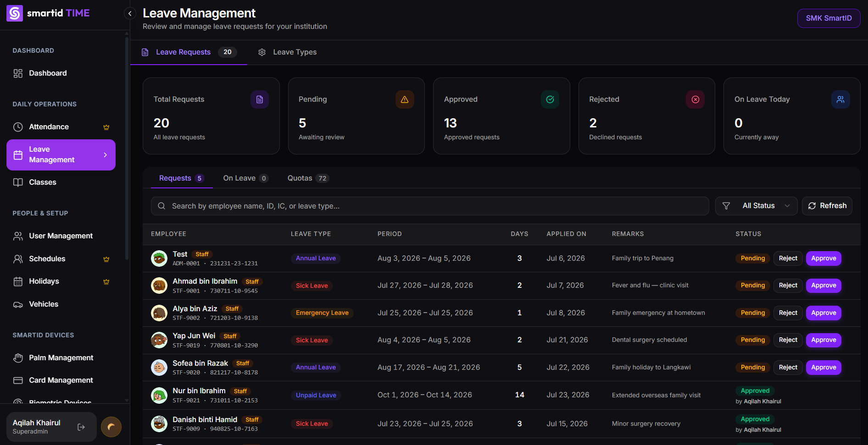Click the DAYS column header

pyautogui.click(x=519, y=234)
